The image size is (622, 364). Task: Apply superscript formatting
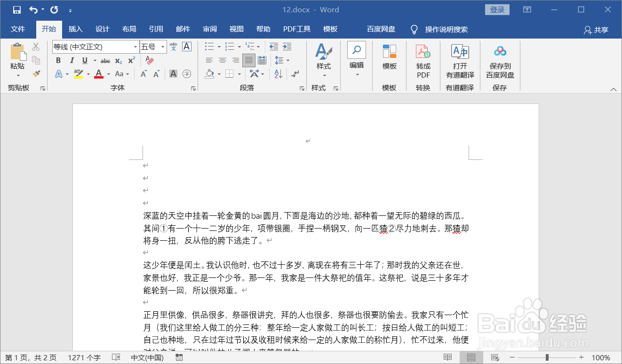pyautogui.click(x=132, y=60)
